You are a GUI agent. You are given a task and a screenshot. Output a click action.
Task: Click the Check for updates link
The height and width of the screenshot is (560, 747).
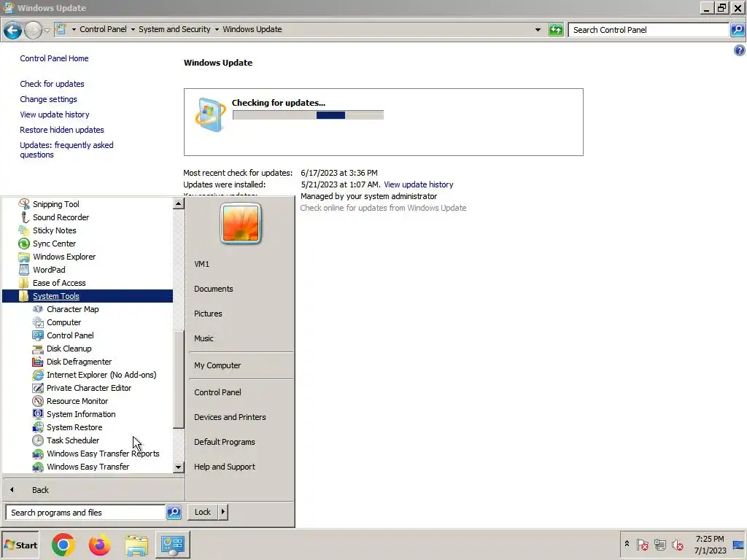[x=52, y=84]
